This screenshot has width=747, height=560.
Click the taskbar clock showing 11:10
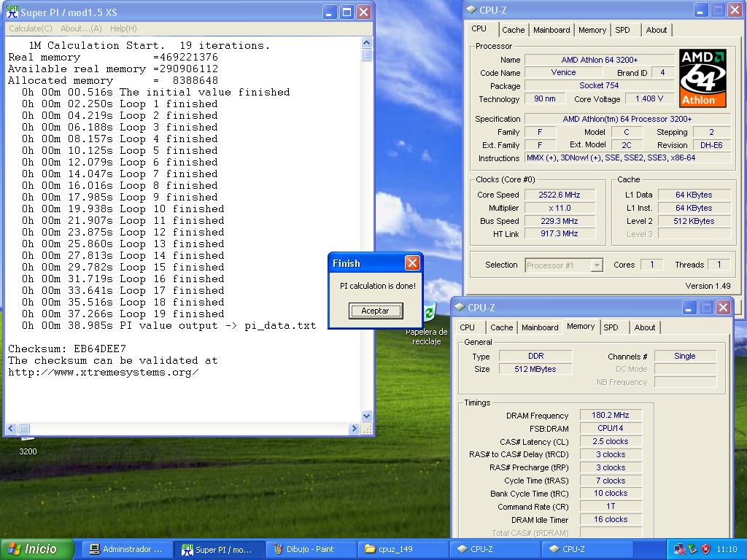tap(727, 550)
